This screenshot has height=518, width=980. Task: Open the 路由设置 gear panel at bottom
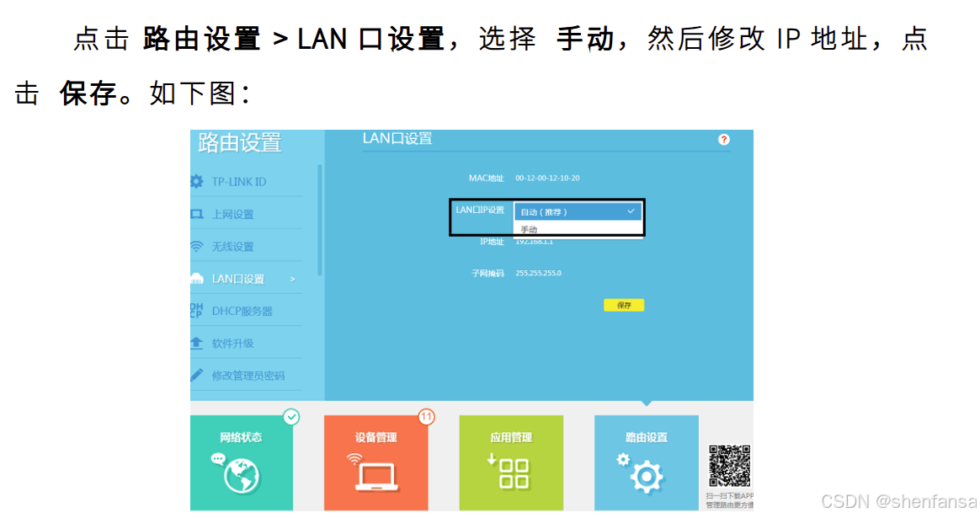tap(646, 462)
